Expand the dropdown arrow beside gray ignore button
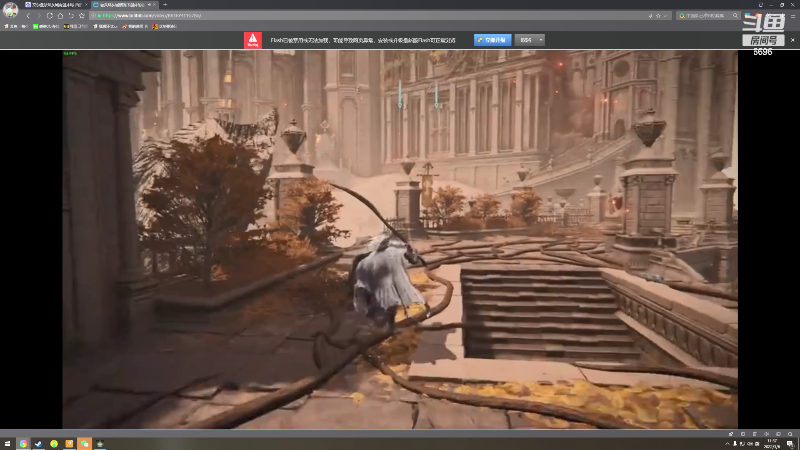The height and width of the screenshot is (450, 800). click(x=541, y=40)
